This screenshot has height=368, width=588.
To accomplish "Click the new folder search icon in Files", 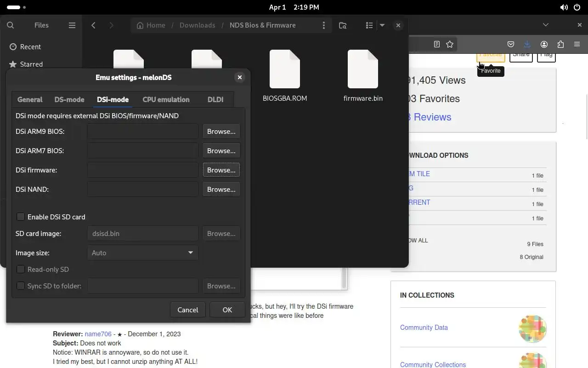I will [343, 25].
